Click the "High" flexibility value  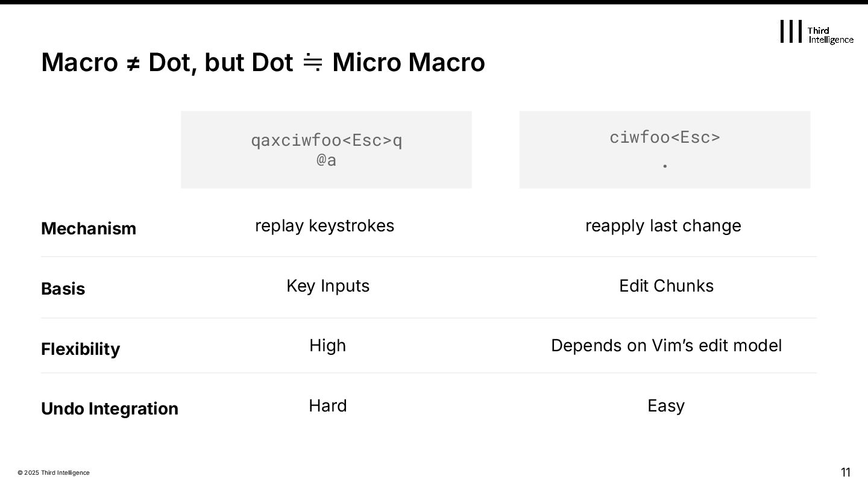pyautogui.click(x=327, y=346)
